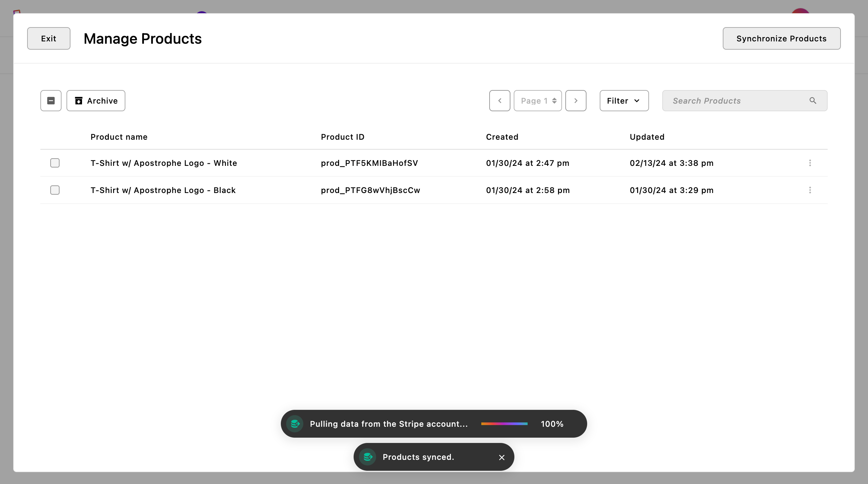The height and width of the screenshot is (484, 868).
Task: Click the sync progress bar
Action: click(504, 424)
